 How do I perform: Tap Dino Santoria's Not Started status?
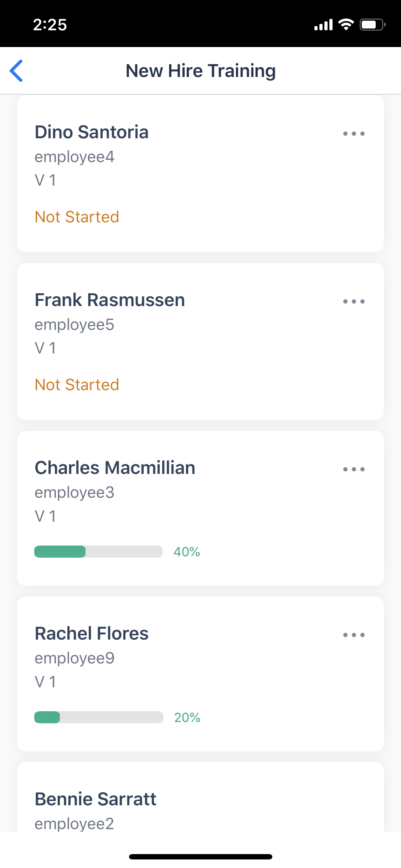pos(77,217)
